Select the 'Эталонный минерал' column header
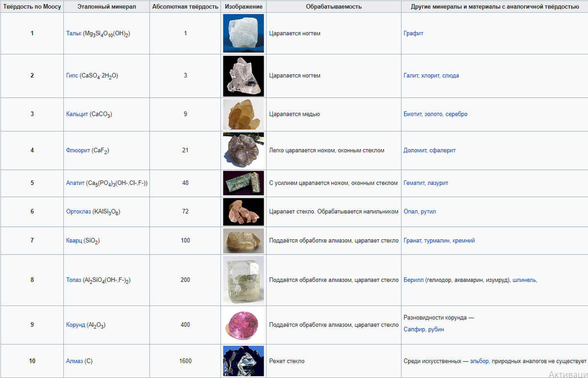588x378 pixels. [x=107, y=7]
